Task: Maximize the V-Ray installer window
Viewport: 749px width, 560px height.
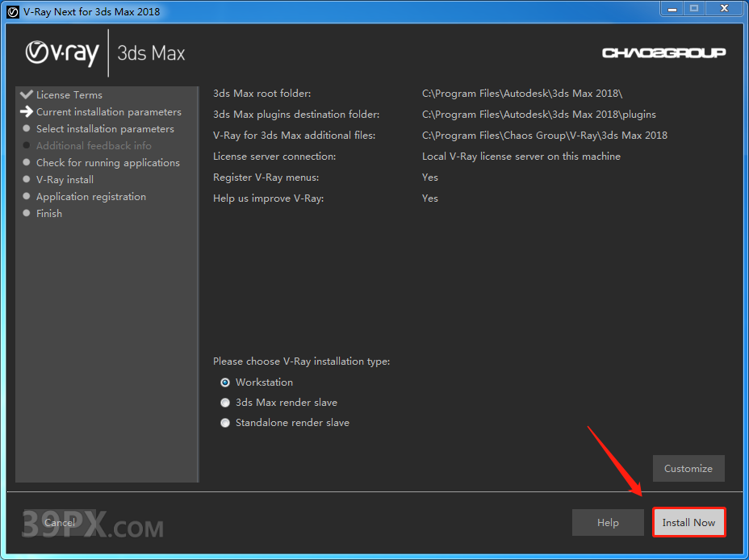Action: click(694, 9)
